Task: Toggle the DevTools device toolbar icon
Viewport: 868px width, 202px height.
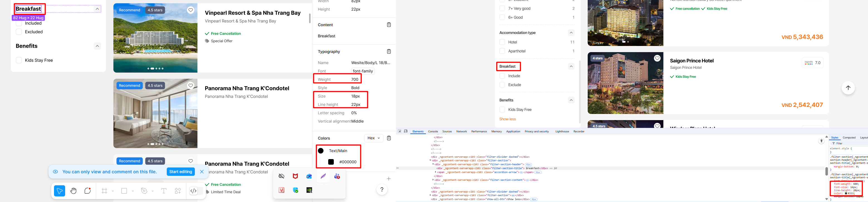Action: pyautogui.click(x=406, y=131)
